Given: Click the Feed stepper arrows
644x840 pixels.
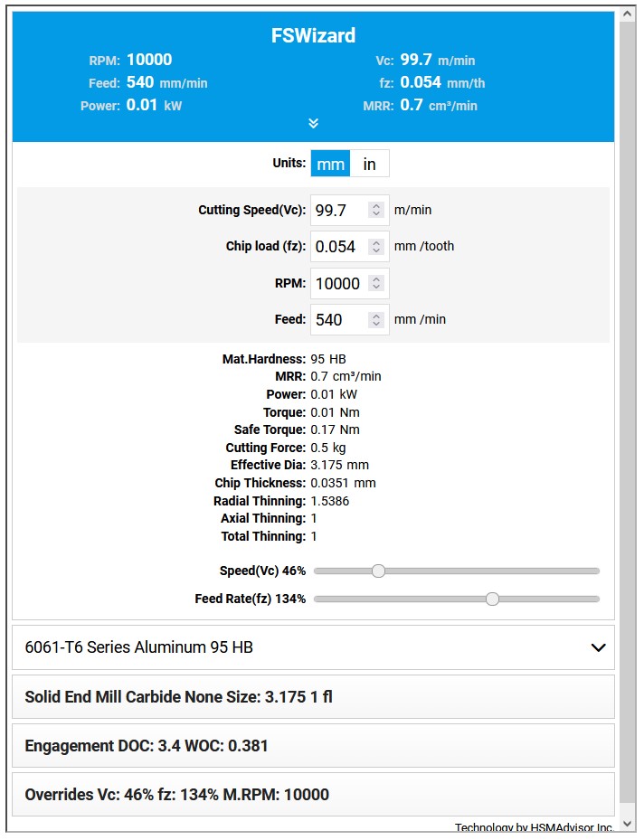Looking at the screenshot, I should point(376,320).
